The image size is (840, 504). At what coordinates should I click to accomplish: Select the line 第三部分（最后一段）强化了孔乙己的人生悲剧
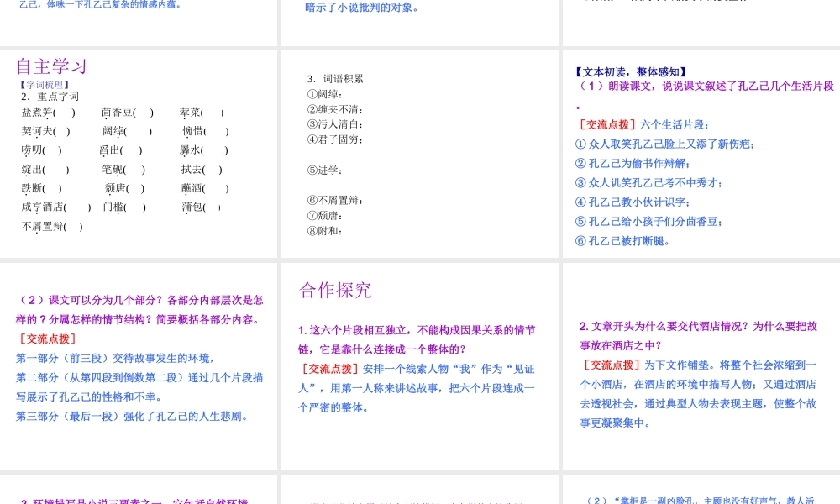tap(132, 416)
